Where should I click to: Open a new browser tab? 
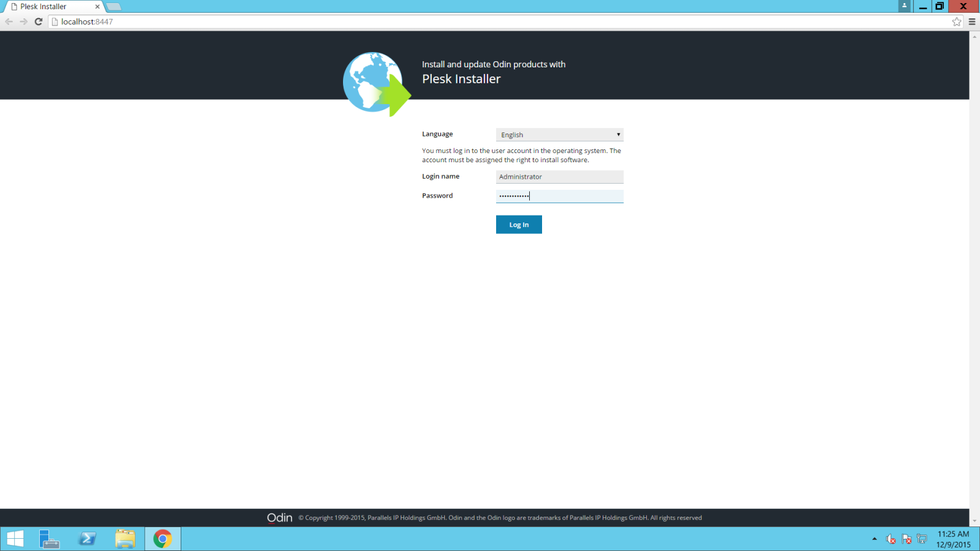click(x=114, y=7)
